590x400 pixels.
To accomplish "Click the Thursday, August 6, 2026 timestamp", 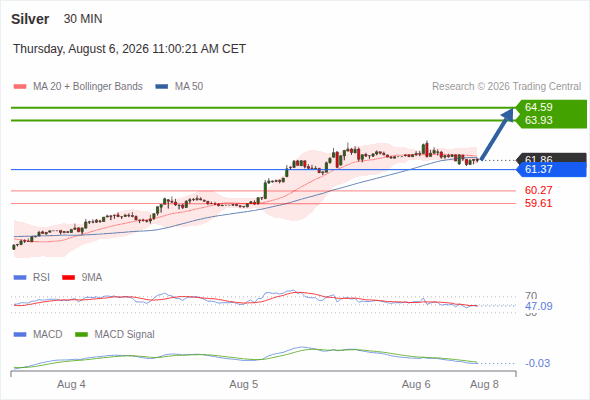I will coord(129,49).
